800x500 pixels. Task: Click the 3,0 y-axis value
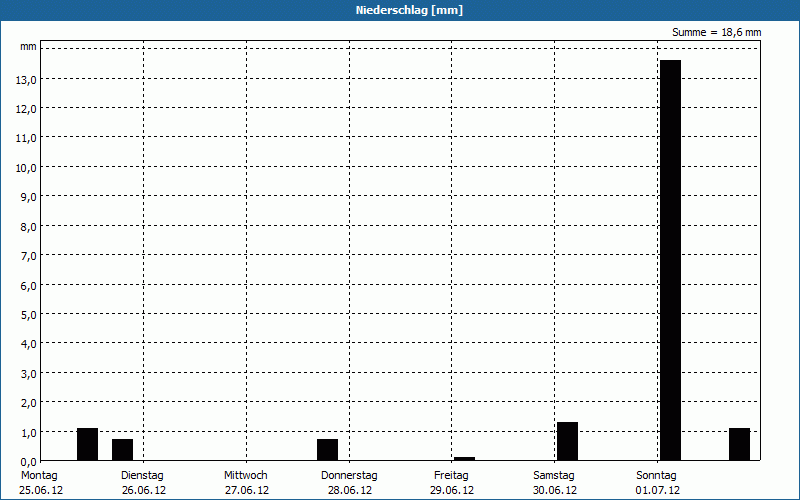tap(29, 373)
